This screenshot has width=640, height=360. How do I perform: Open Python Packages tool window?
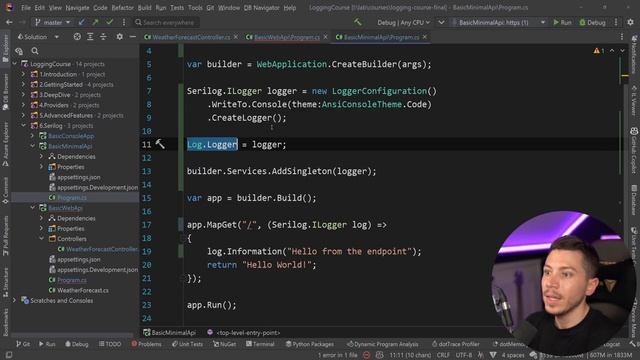click(x=309, y=344)
